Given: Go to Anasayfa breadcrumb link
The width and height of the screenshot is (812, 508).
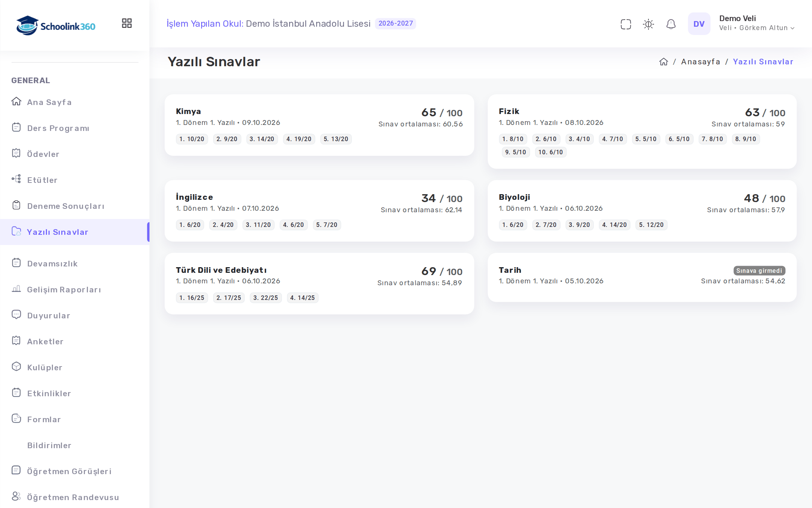Looking at the screenshot, I should (700, 62).
